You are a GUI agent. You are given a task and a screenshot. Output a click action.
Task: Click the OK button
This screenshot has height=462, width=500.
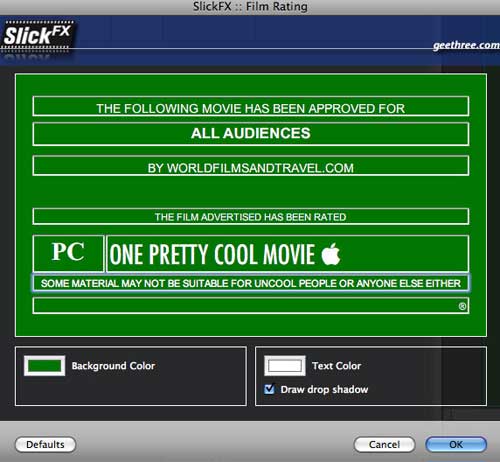(456, 444)
